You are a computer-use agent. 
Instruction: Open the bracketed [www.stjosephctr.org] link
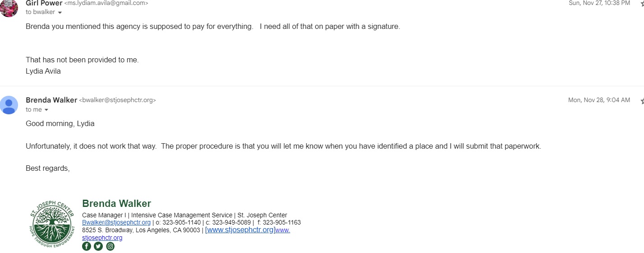(x=240, y=230)
